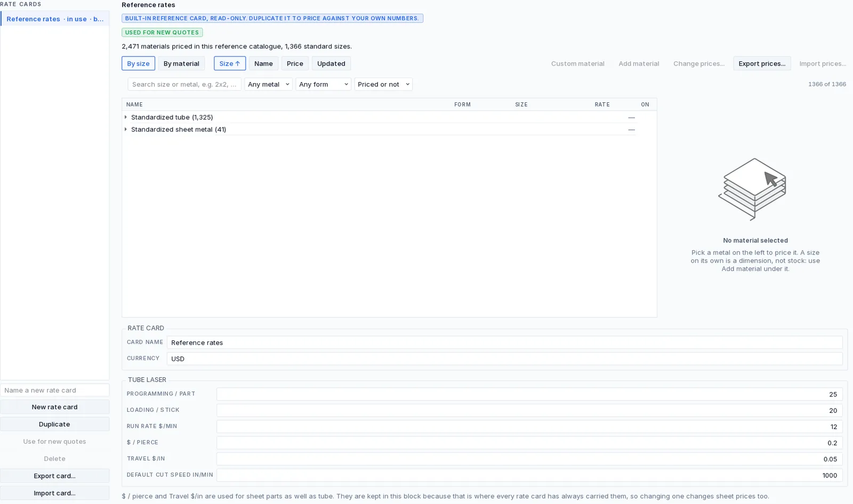Click the Form column header

(x=462, y=104)
